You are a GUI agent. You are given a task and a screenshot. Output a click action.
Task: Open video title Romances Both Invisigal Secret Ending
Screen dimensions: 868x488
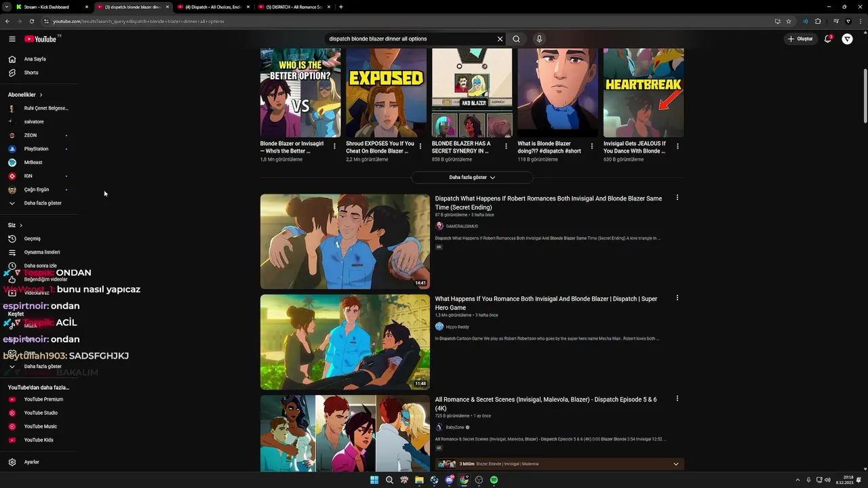(x=548, y=203)
